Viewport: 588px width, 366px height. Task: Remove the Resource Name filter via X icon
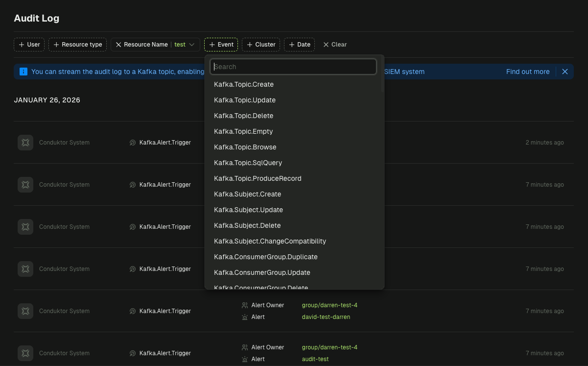click(118, 45)
